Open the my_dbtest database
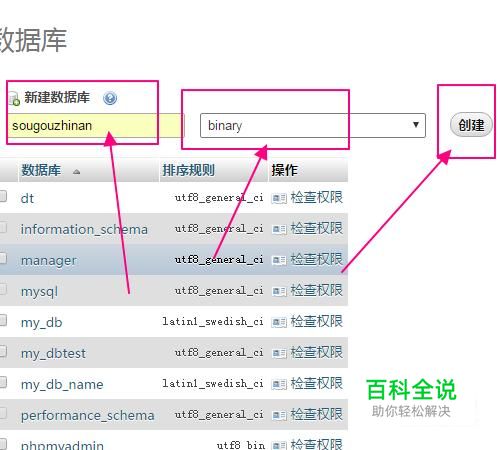 point(53,354)
